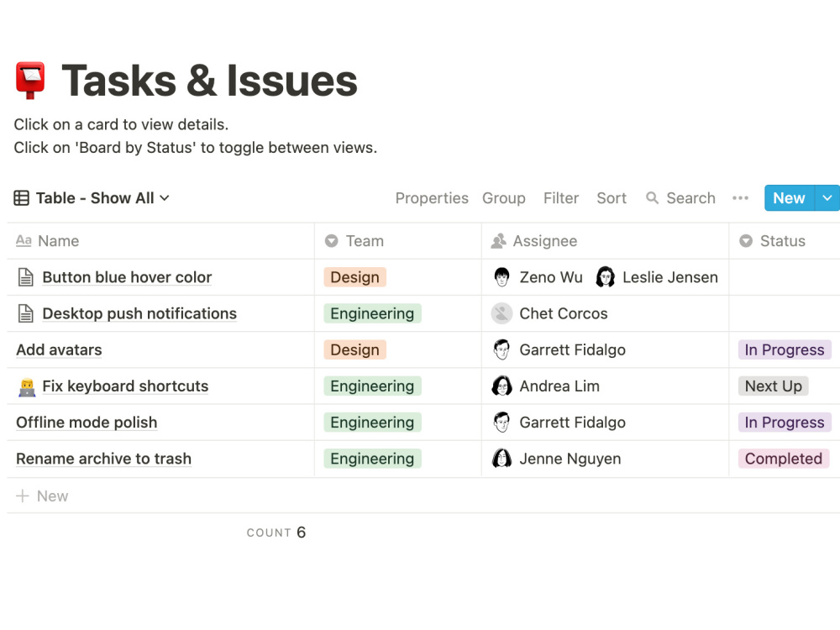Click the Completed status tag
The image size is (840, 630).
click(x=783, y=459)
